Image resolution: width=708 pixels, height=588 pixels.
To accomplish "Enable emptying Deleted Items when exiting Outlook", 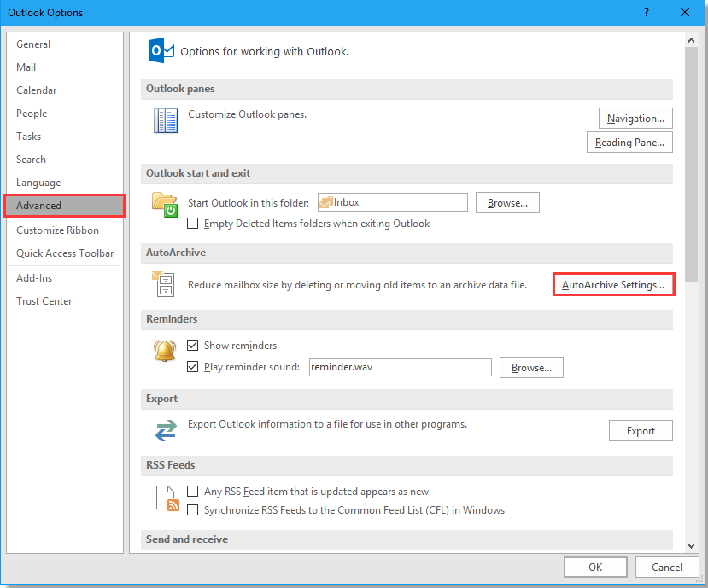I will (192, 223).
